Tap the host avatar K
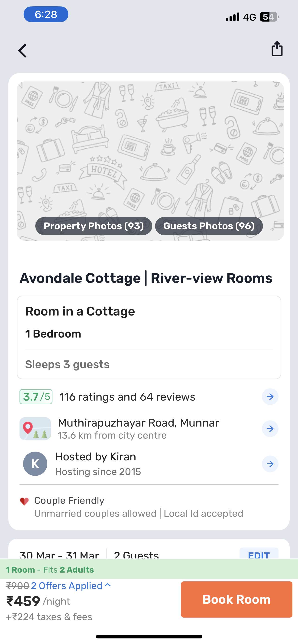 (x=35, y=464)
